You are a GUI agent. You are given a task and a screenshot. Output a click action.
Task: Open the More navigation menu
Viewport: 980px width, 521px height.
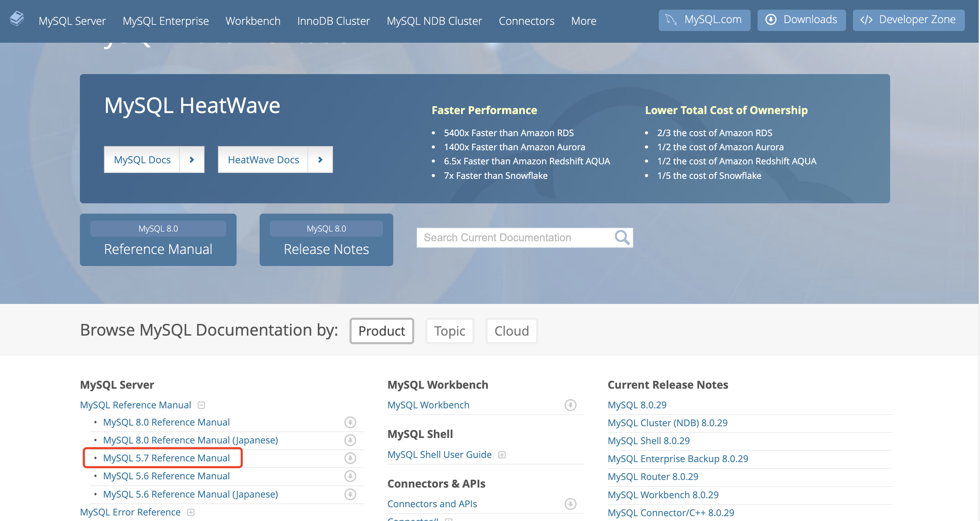pos(584,21)
